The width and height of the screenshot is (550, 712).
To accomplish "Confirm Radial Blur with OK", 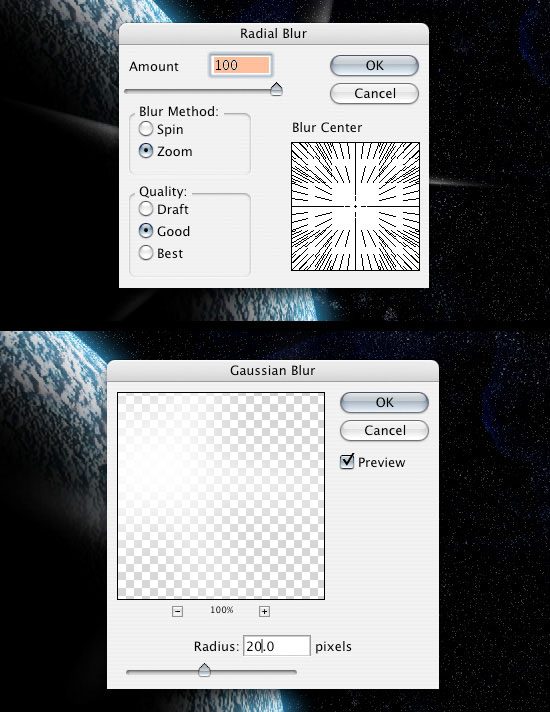I will point(374,66).
